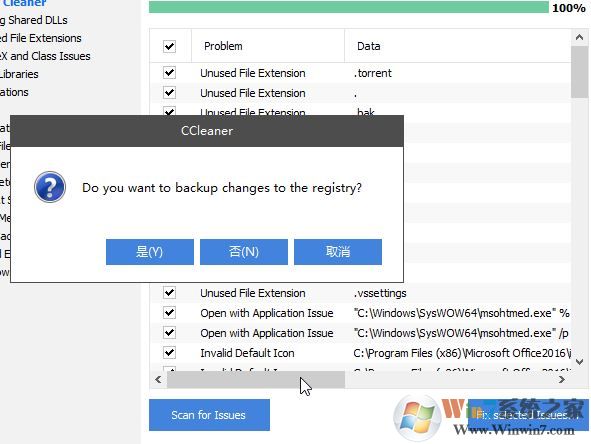Uncheck the .torrent file extension entry

tap(169, 72)
